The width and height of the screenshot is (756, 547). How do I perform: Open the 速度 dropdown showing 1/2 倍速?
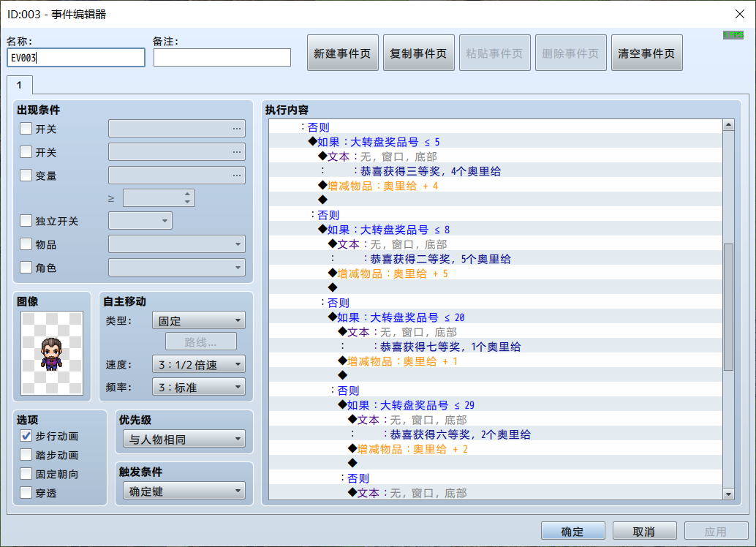pos(199,364)
